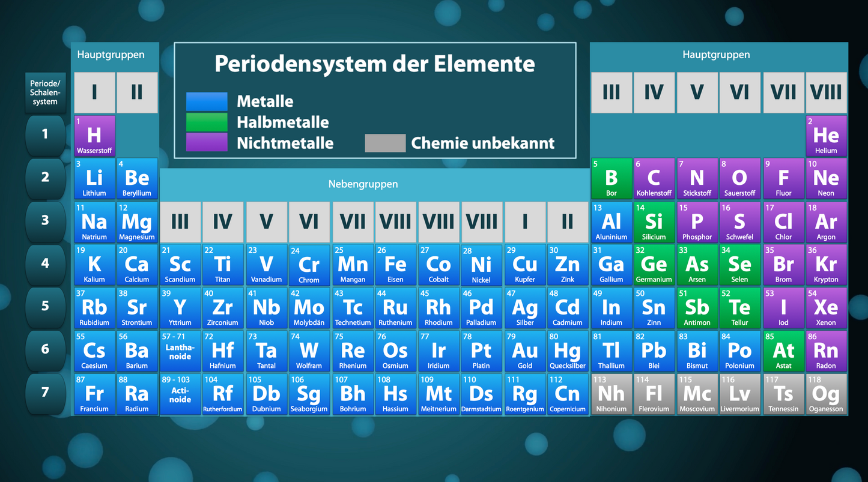This screenshot has height=482, width=868.
Task: Select period 2 in the Periode column
Action: [x=45, y=178]
